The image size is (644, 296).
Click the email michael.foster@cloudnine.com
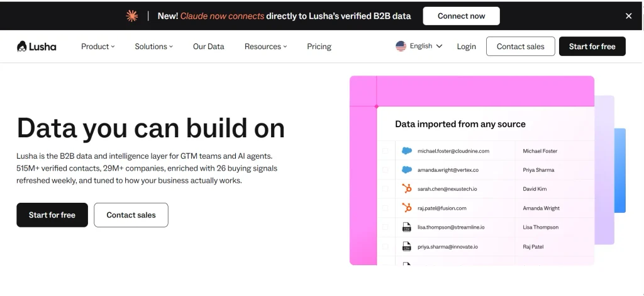pos(453,151)
